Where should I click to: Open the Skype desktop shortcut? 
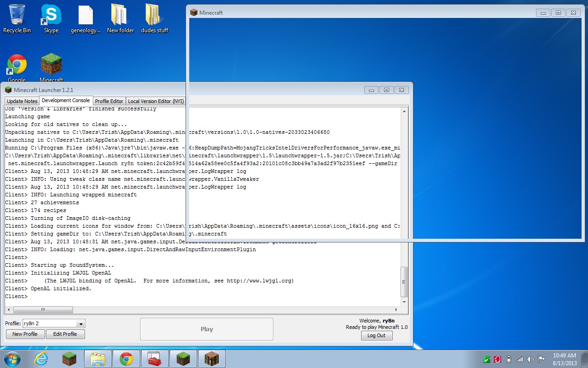(x=51, y=18)
